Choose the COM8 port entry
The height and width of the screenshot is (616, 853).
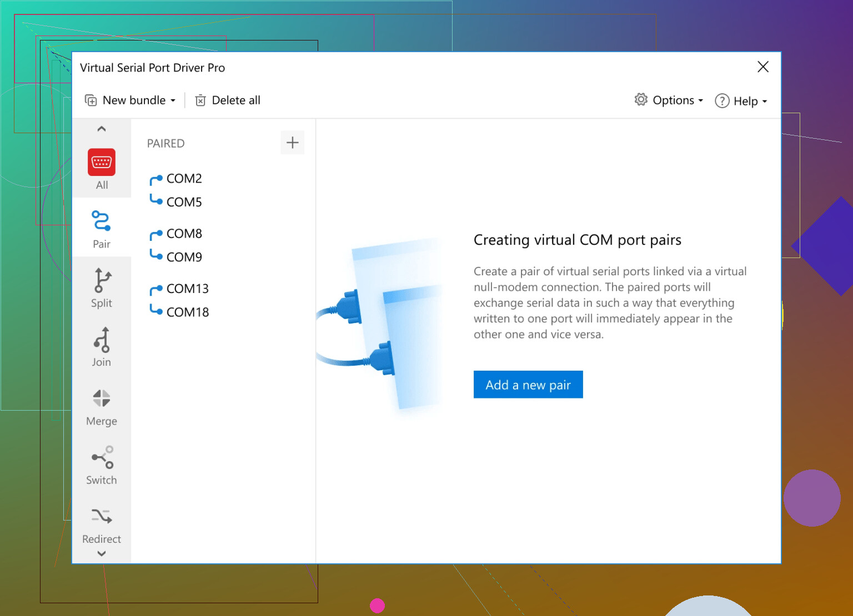point(184,234)
